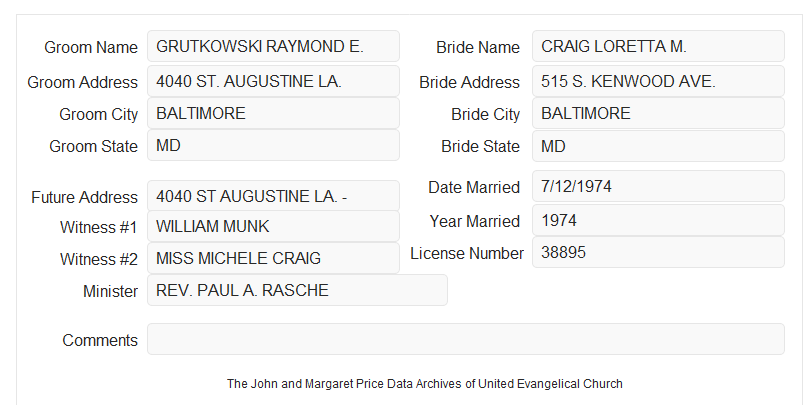
Task: Select the Bride Name input field
Action: pyautogui.click(x=658, y=46)
